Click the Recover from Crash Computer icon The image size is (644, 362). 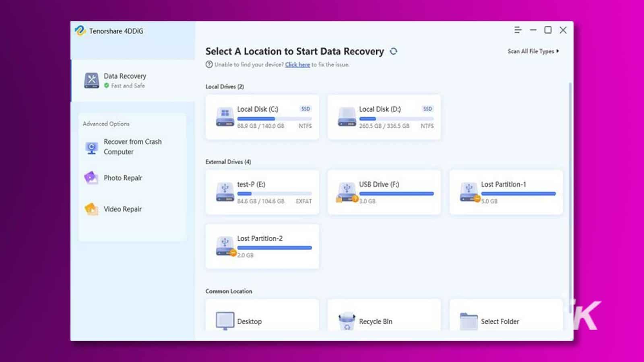point(91,148)
